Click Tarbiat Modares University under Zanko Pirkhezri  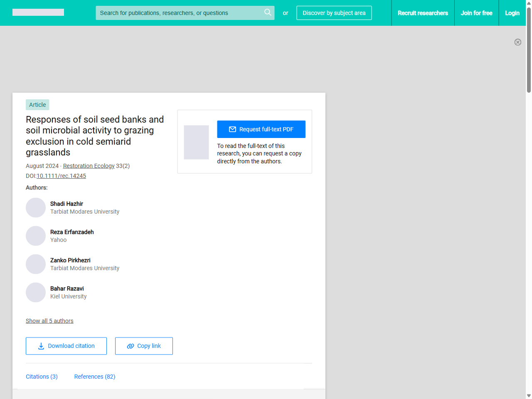click(85, 268)
